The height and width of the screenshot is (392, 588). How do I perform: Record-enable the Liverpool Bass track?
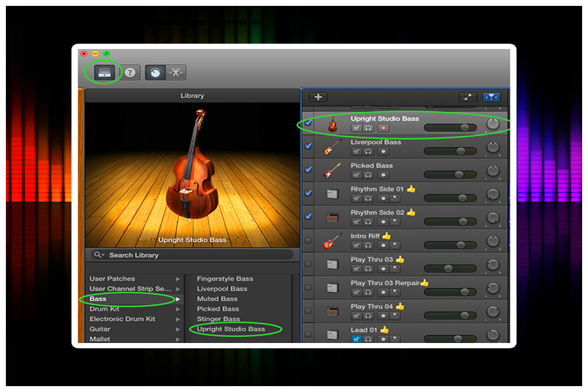[384, 152]
